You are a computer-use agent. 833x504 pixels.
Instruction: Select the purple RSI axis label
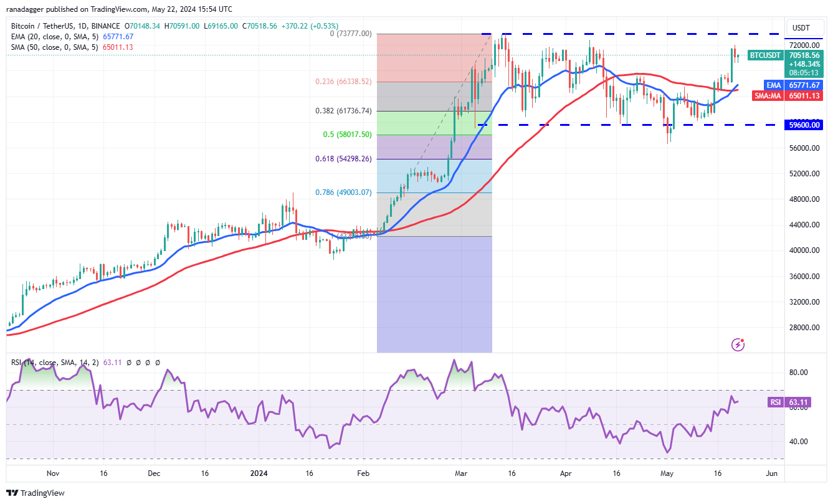pyautogui.click(x=775, y=402)
